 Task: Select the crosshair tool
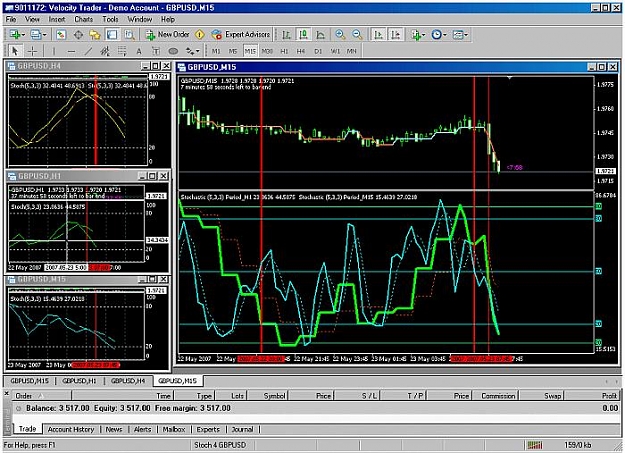pyautogui.click(x=32, y=51)
